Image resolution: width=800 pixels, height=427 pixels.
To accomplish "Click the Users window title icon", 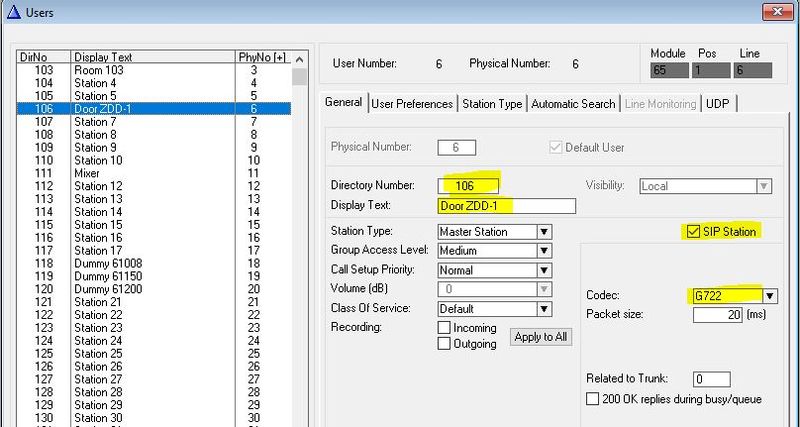I will (x=14, y=12).
